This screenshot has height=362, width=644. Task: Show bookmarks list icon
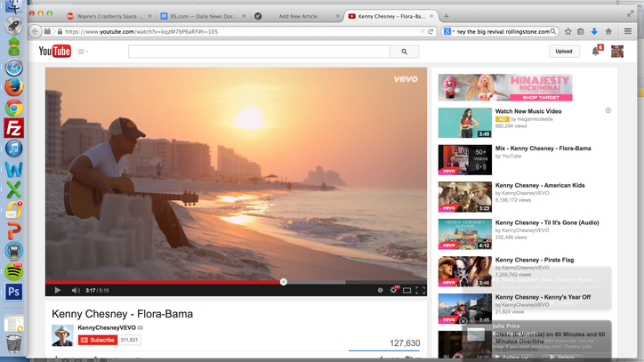point(580,32)
